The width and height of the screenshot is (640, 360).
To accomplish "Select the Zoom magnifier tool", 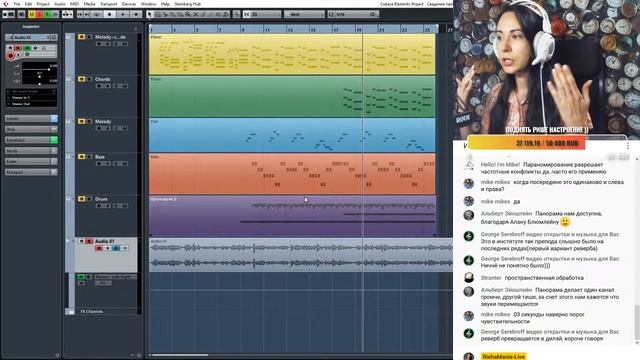I will (x=187, y=14).
